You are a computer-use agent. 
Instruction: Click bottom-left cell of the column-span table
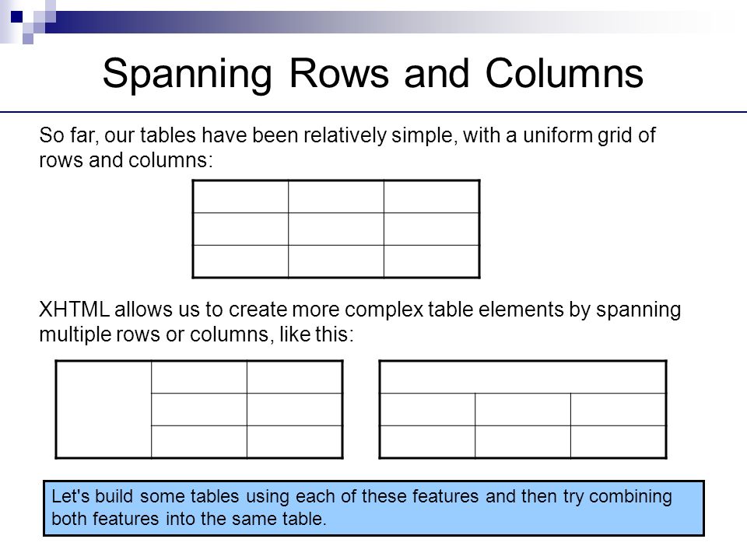tap(427, 442)
